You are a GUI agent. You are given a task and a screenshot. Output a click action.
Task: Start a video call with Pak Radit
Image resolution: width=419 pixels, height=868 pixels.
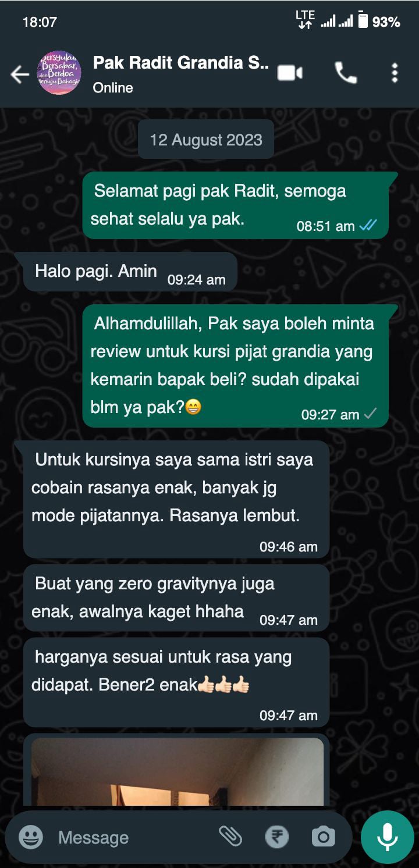coord(290,73)
